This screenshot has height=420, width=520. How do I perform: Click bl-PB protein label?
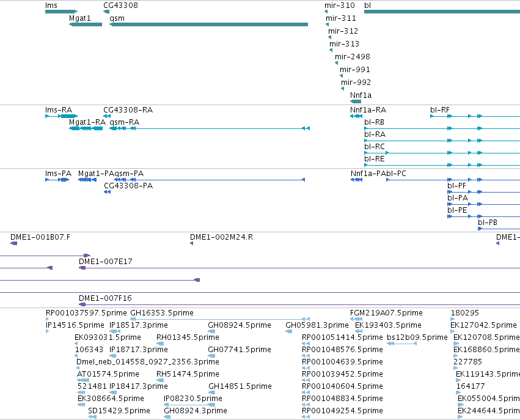pos(488,223)
